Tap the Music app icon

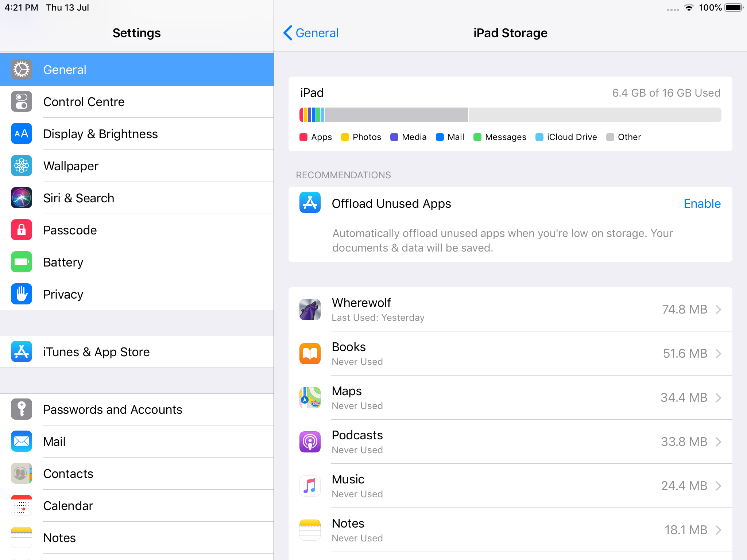point(310,486)
